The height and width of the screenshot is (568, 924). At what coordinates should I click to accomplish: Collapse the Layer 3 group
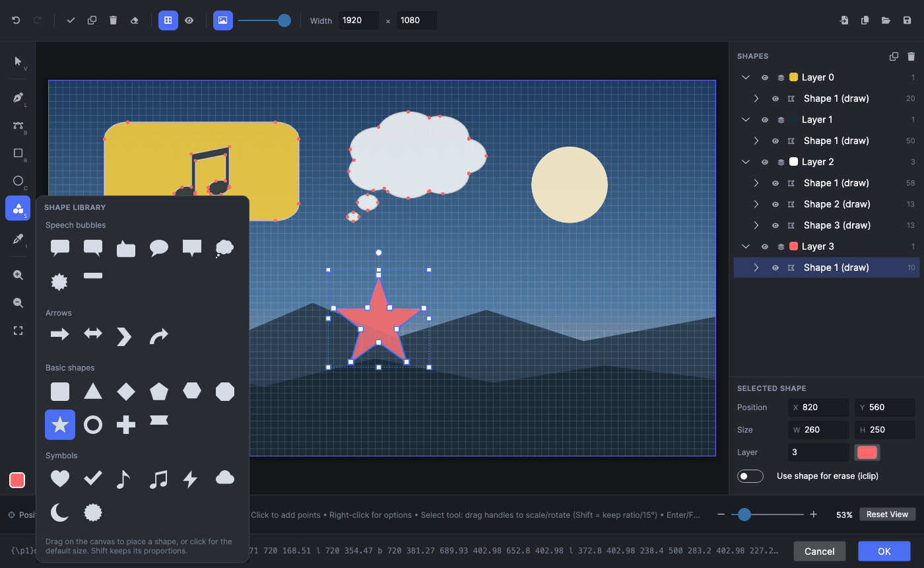pos(746,246)
